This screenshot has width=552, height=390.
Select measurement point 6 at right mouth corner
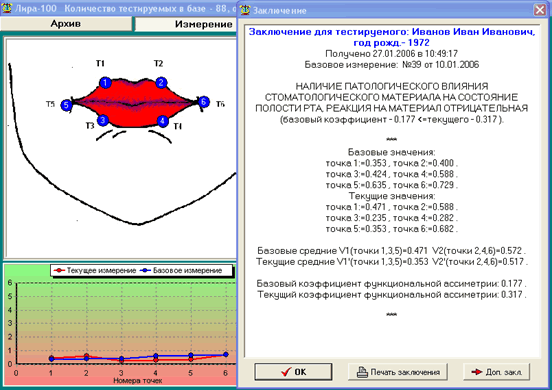(203, 102)
